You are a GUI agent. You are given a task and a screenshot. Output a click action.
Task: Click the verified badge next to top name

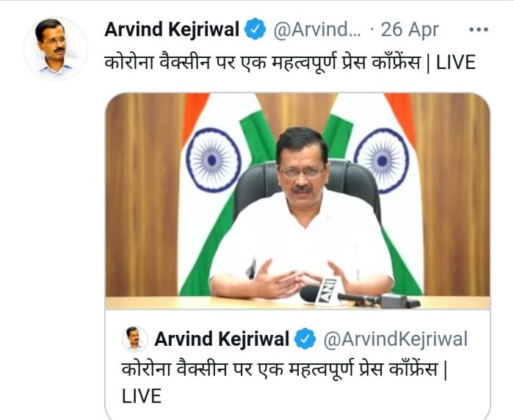(255, 29)
